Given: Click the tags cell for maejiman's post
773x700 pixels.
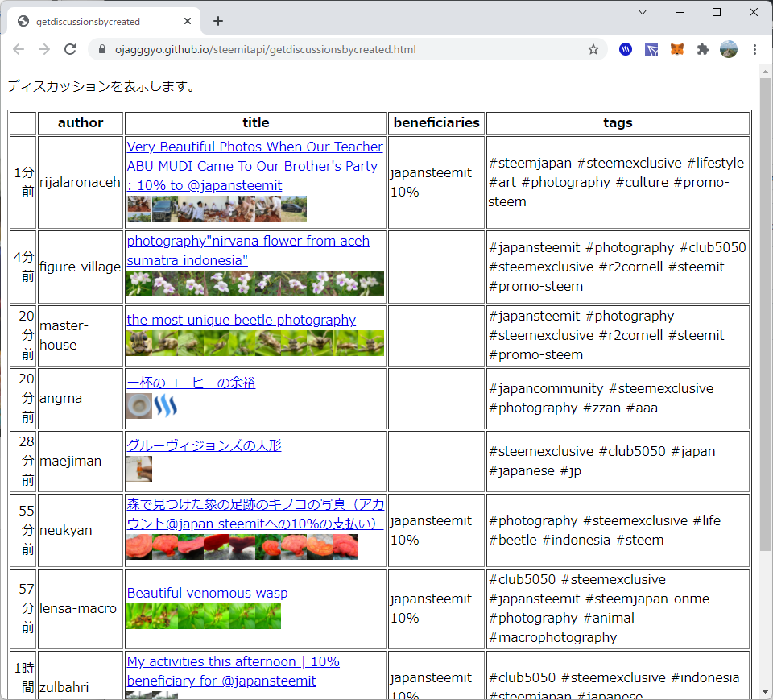Looking at the screenshot, I should point(618,461).
